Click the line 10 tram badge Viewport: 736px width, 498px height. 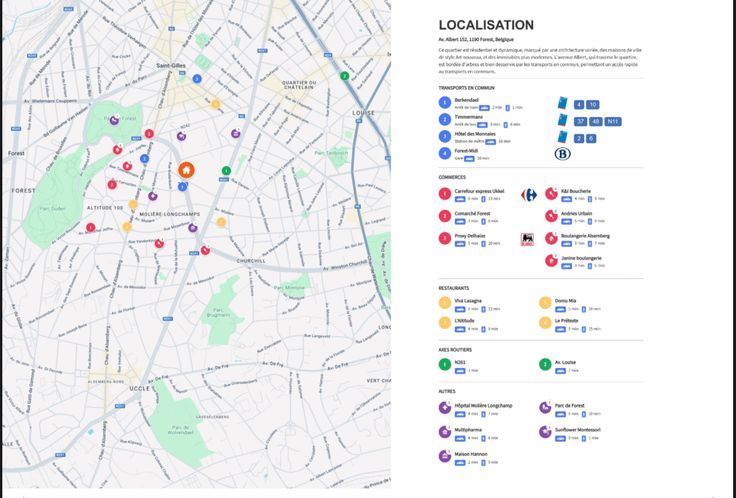pos(593,104)
